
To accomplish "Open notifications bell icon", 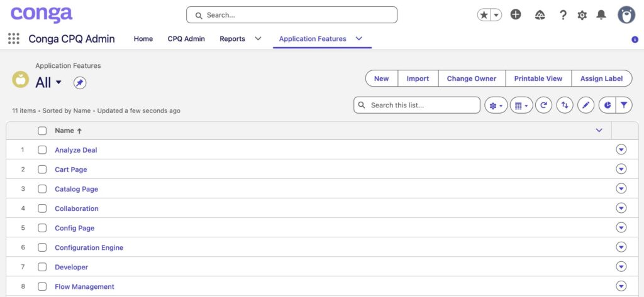I will click(x=601, y=15).
